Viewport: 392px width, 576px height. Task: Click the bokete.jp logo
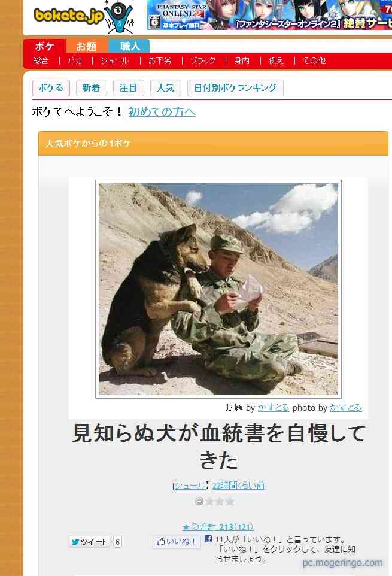(84, 17)
